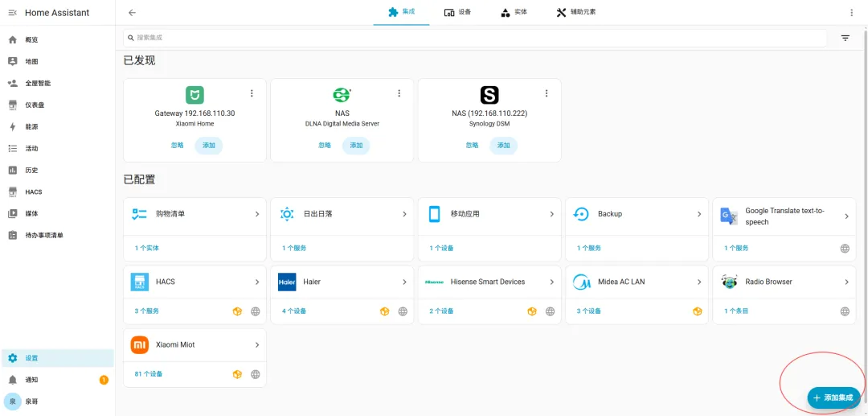The image size is (868, 416).
Task: Switch to the 辅助元素 tab
Action: click(575, 12)
